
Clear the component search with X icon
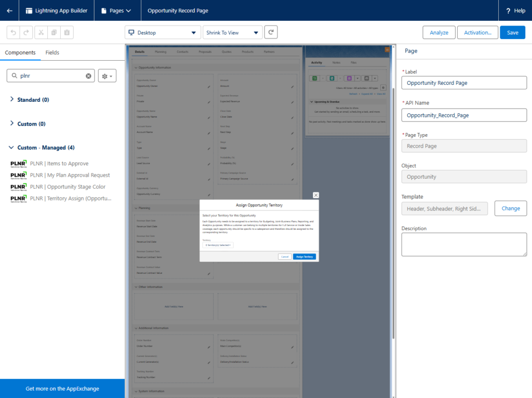(x=88, y=76)
